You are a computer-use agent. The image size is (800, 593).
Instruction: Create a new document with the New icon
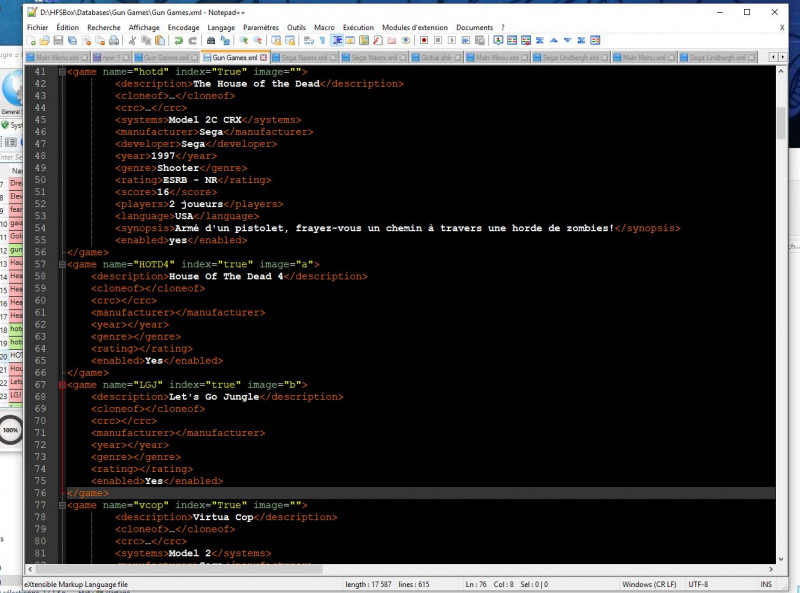pyautogui.click(x=31, y=40)
